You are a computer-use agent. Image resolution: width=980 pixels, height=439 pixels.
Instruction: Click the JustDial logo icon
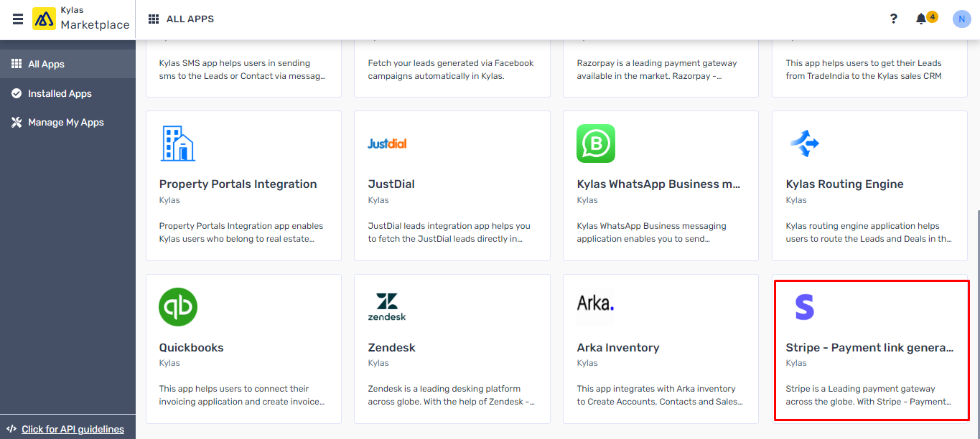click(x=387, y=143)
